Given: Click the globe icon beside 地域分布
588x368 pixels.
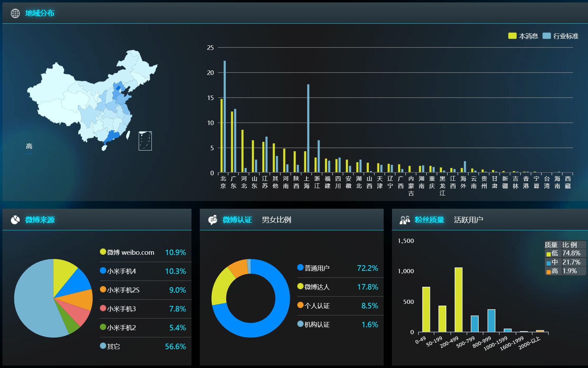Looking at the screenshot, I should coord(15,13).
